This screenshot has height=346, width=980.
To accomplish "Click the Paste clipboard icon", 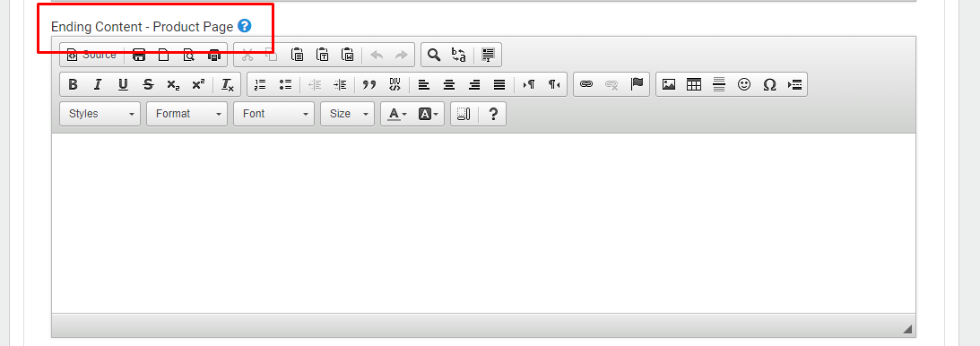I will tap(298, 55).
